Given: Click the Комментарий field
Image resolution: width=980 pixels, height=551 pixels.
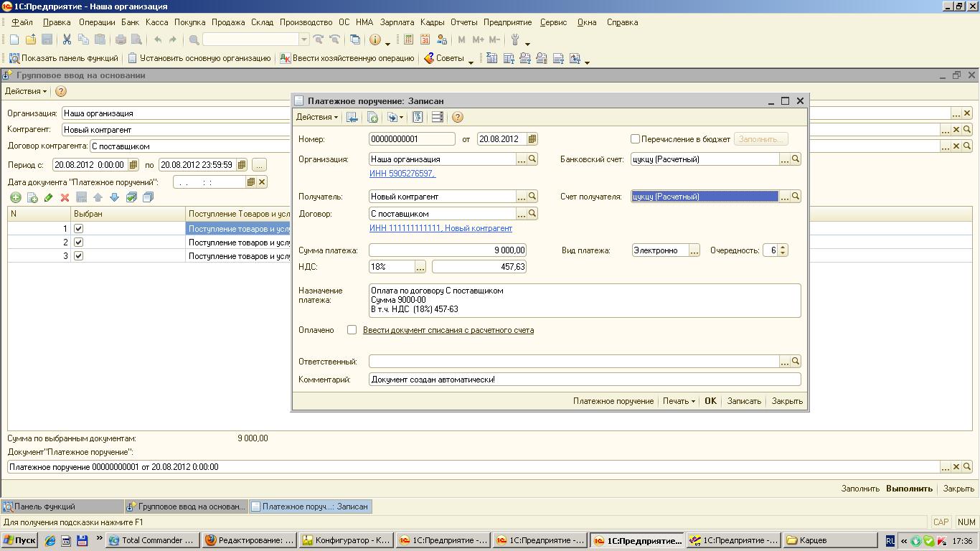Looking at the screenshot, I should 585,380.
